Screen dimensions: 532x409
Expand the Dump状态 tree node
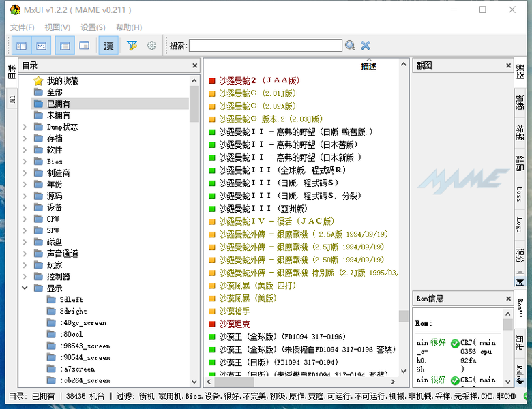coord(25,127)
